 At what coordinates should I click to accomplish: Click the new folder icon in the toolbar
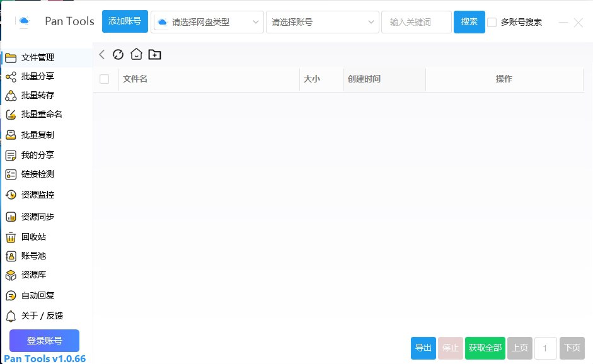pos(154,54)
